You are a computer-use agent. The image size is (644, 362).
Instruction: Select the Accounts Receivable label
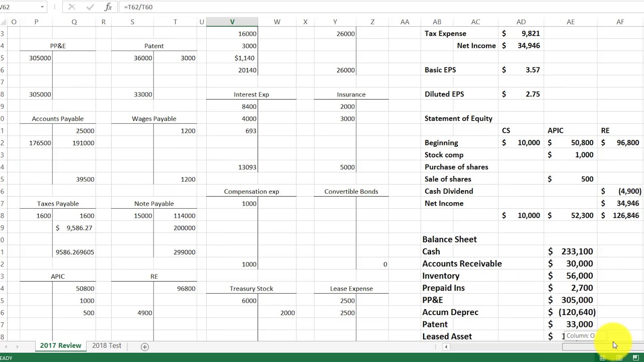[x=462, y=263]
